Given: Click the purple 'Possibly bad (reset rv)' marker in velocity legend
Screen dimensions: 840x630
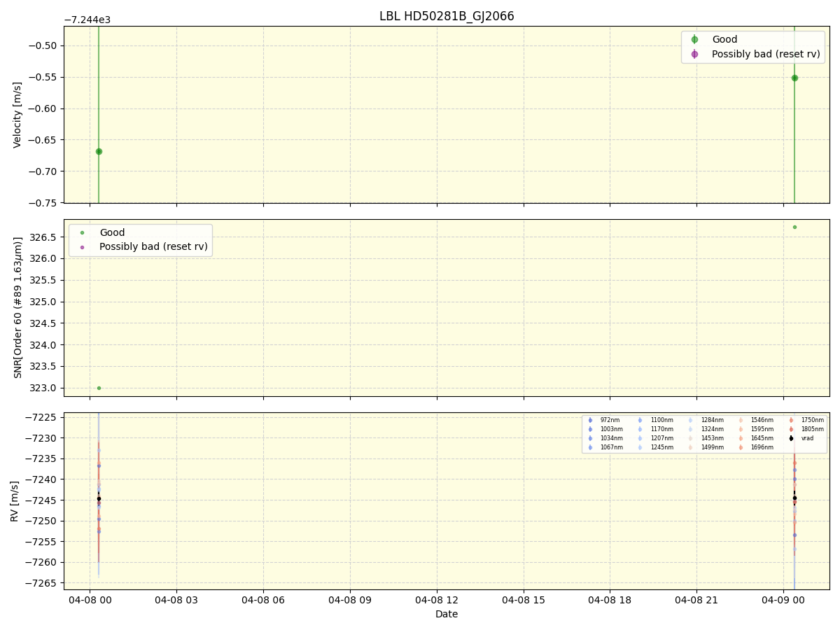Looking at the screenshot, I should point(694,54).
